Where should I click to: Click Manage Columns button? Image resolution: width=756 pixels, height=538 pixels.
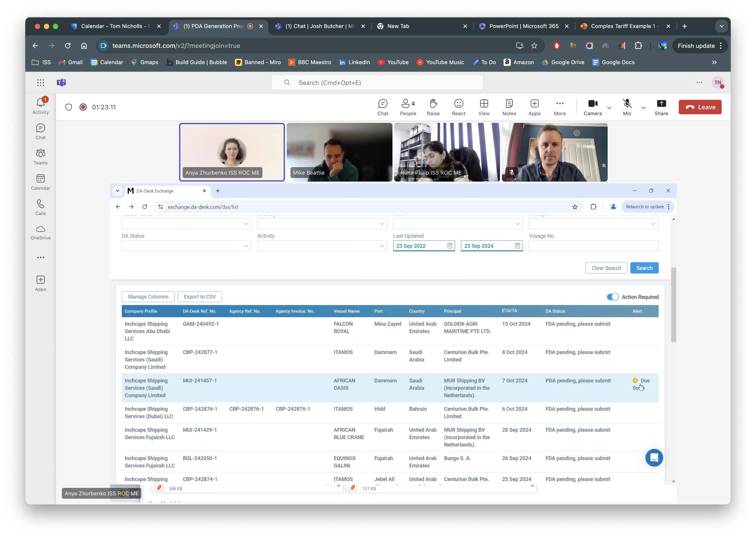[x=148, y=297]
